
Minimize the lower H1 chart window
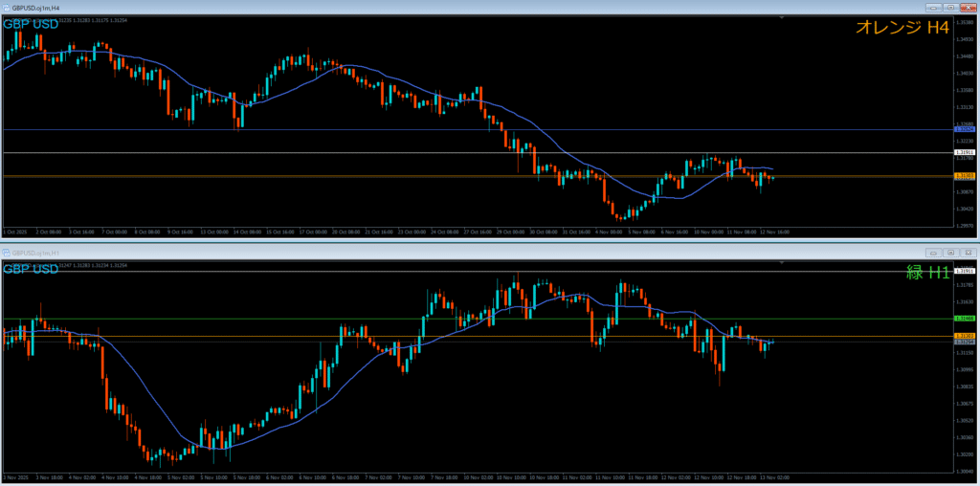pyautogui.click(x=933, y=252)
